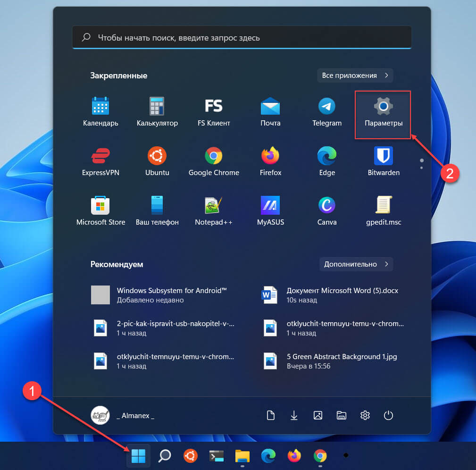Go to next pinned apps page dot
Screen dimensions: 476x470
click(421, 168)
